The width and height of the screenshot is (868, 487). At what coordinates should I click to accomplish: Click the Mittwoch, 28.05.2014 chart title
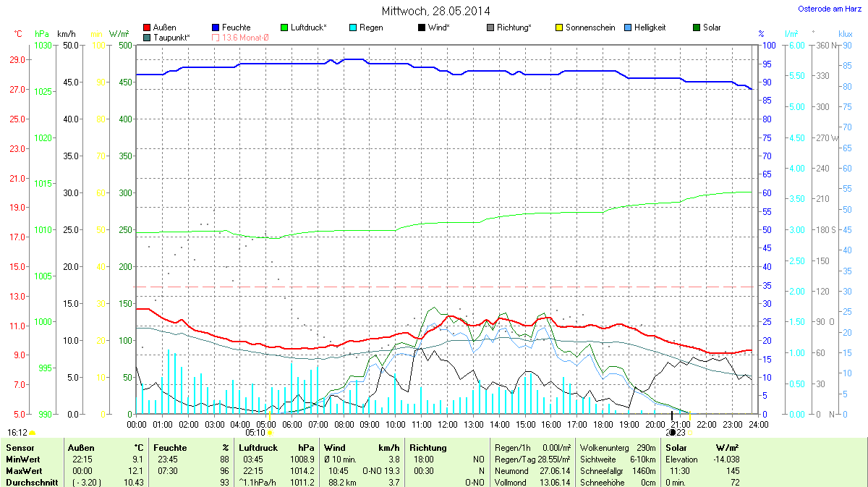tap(435, 11)
